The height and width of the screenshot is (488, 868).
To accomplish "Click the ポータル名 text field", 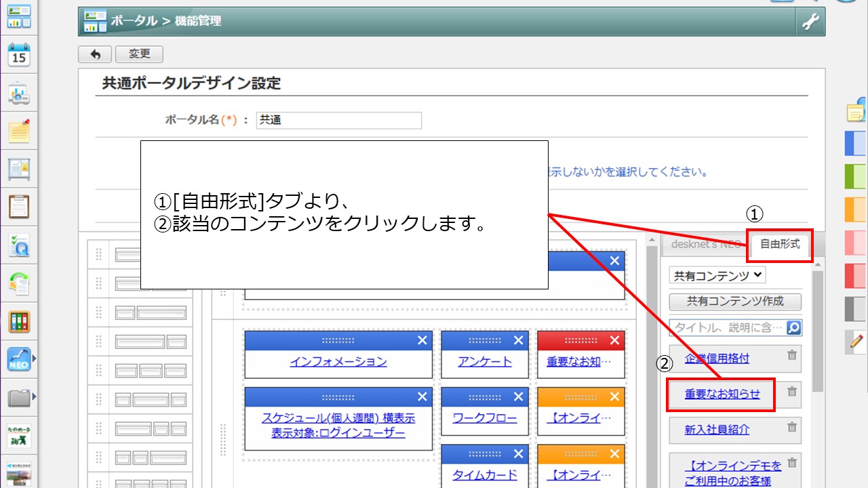I will click(339, 120).
